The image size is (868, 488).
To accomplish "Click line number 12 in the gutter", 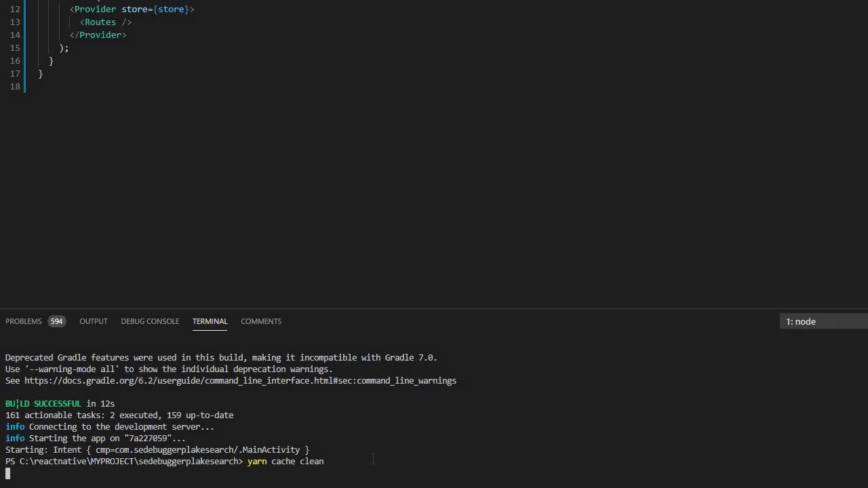I will pos(15,9).
